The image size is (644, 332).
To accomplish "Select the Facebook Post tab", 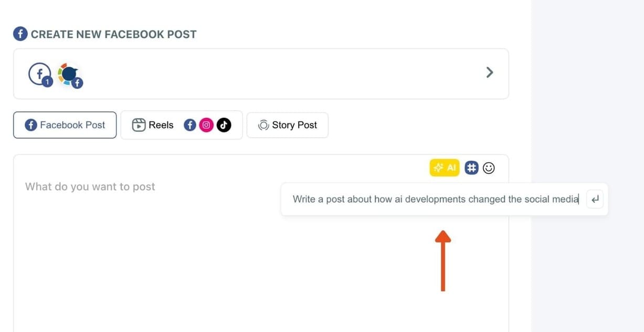I will 65,124.
